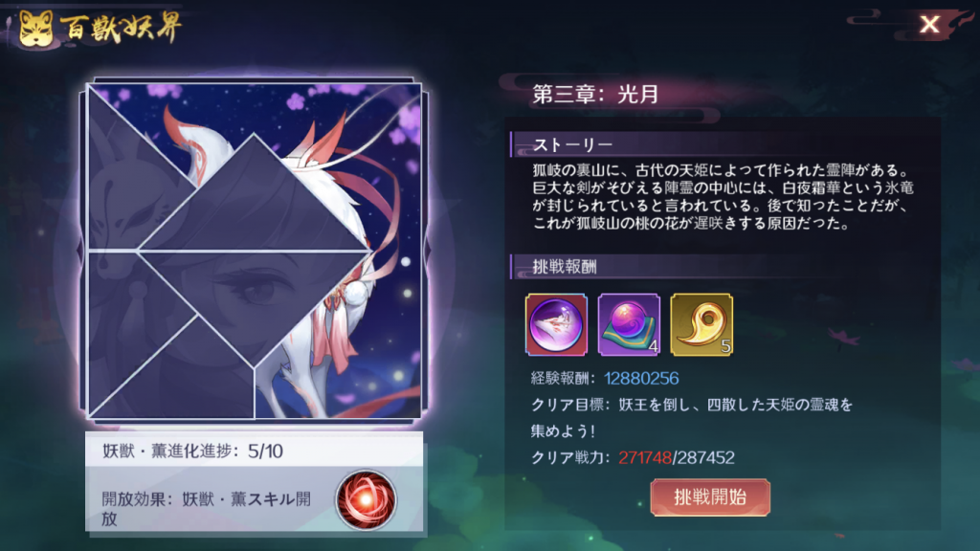The height and width of the screenshot is (551, 980).
Task: Tap the purple orb fox reward icon
Action: (x=556, y=324)
